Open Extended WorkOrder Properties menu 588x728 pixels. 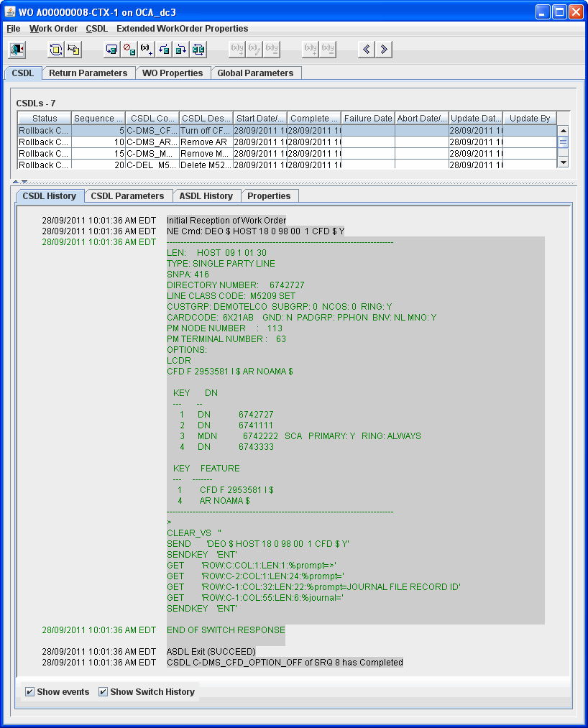click(182, 28)
